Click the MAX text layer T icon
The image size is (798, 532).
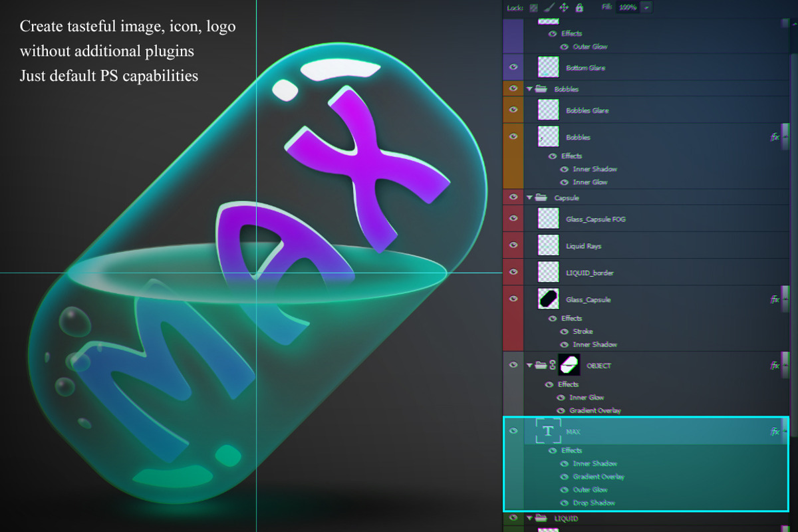point(548,431)
